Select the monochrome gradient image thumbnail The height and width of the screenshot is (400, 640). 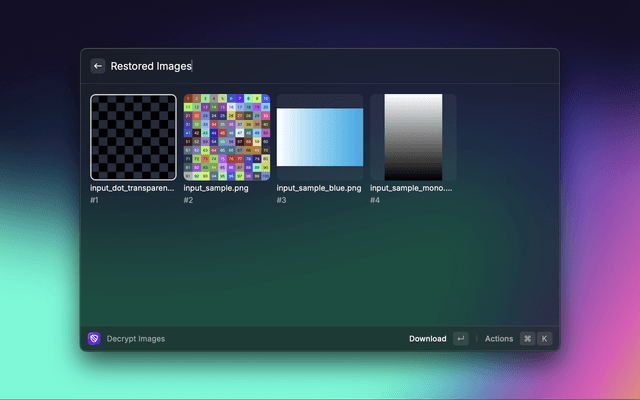tap(412, 137)
